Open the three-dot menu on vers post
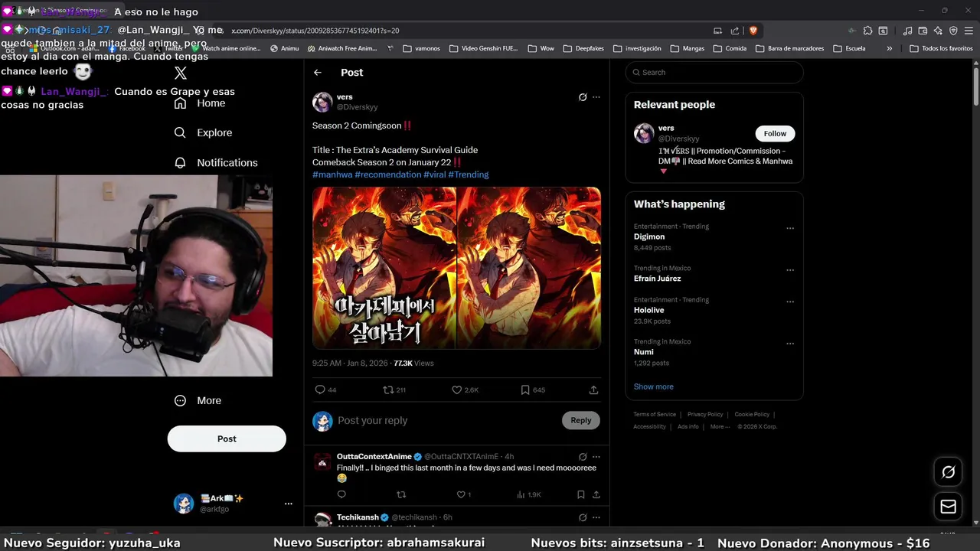980x551 pixels. pyautogui.click(x=596, y=97)
